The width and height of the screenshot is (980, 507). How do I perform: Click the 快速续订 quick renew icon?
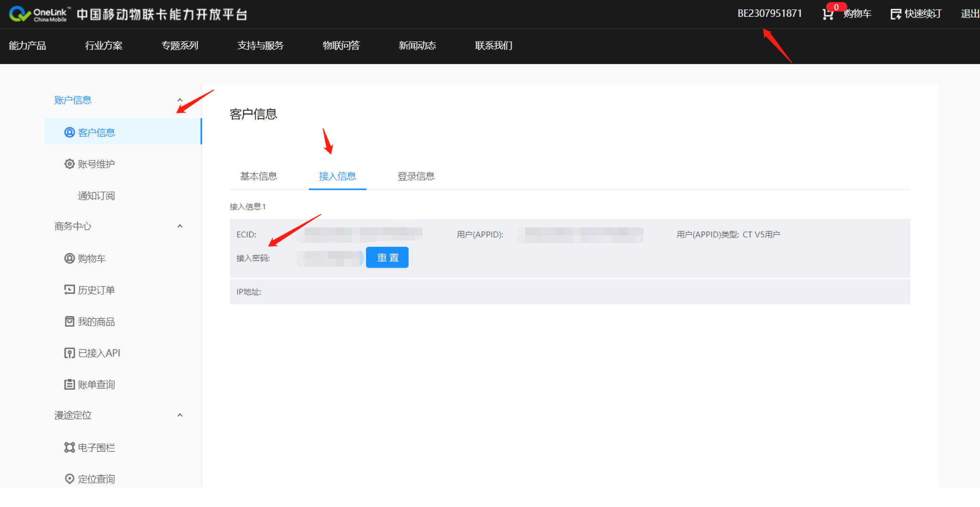[x=895, y=14]
